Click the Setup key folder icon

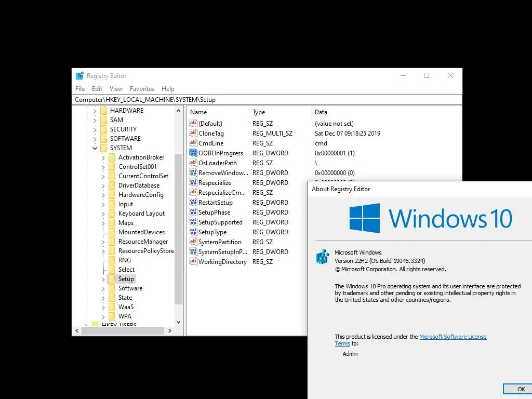(112, 279)
